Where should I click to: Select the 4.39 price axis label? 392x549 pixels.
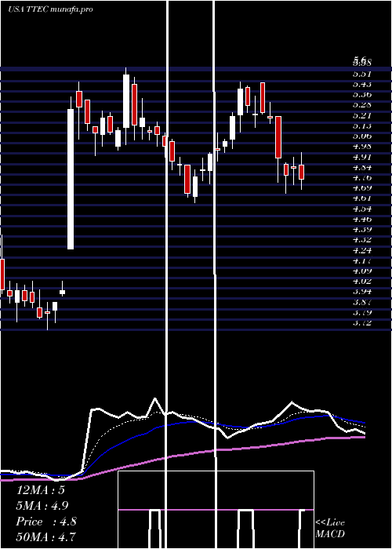click(x=361, y=229)
